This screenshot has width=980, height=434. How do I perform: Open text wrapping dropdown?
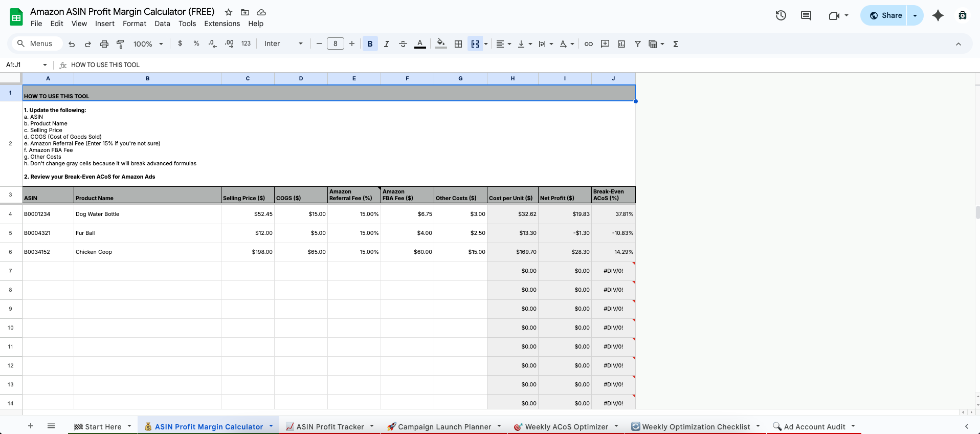(546, 44)
